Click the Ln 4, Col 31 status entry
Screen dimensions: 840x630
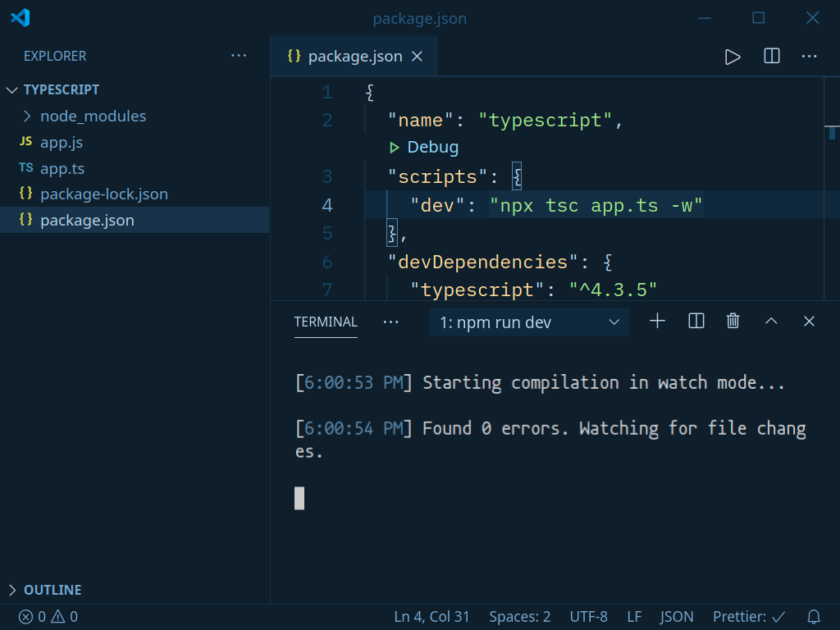(x=431, y=617)
